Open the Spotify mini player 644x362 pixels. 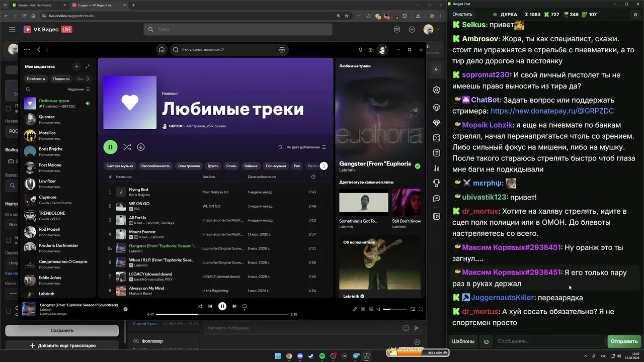(x=413, y=309)
